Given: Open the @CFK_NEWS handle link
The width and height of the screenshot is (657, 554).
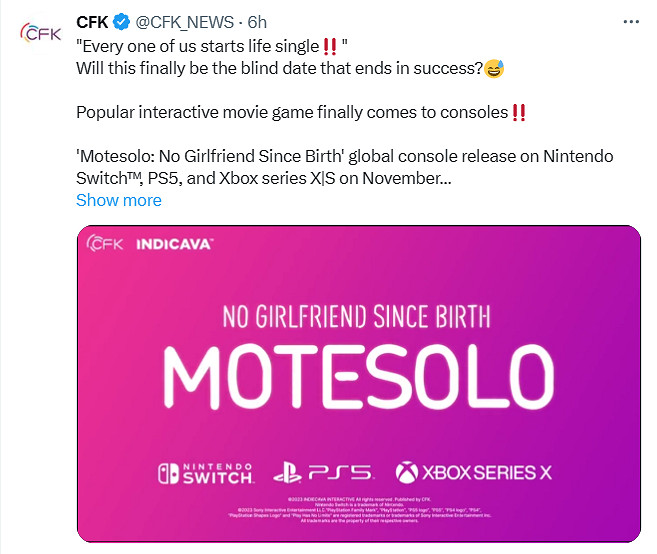Looking at the screenshot, I should (182, 23).
